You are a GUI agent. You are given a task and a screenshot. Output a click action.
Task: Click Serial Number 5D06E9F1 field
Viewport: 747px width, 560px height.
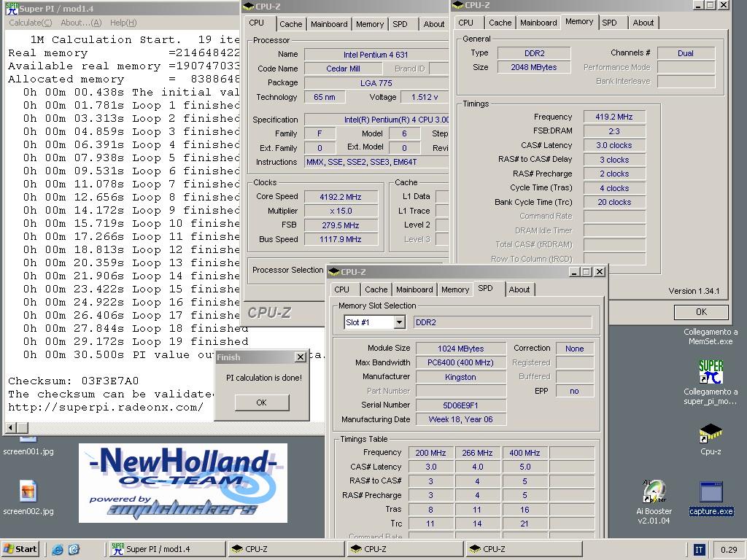tap(461, 405)
